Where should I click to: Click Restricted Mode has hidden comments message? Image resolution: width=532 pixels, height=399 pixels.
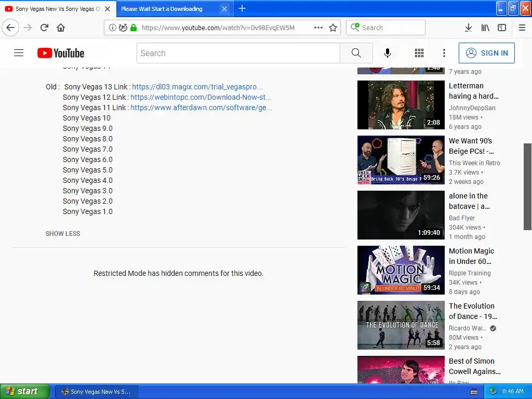(x=179, y=273)
